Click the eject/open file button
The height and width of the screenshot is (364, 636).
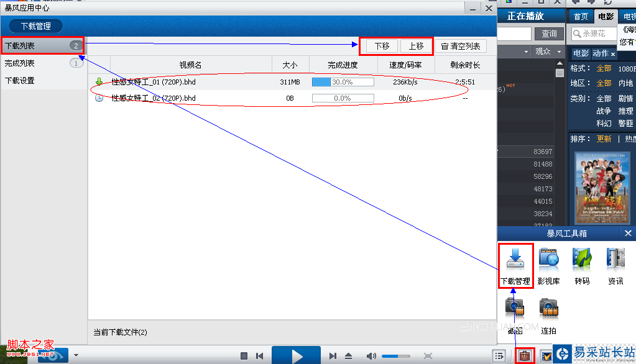coord(348,356)
